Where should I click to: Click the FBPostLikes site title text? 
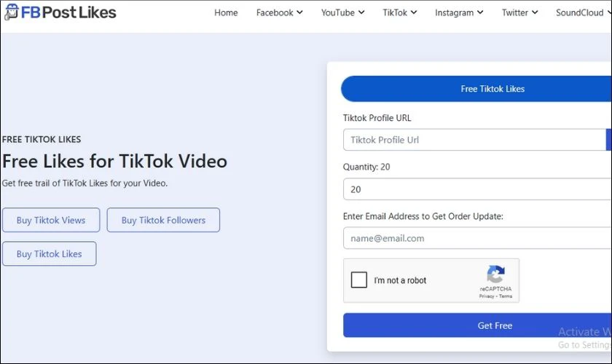point(68,12)
